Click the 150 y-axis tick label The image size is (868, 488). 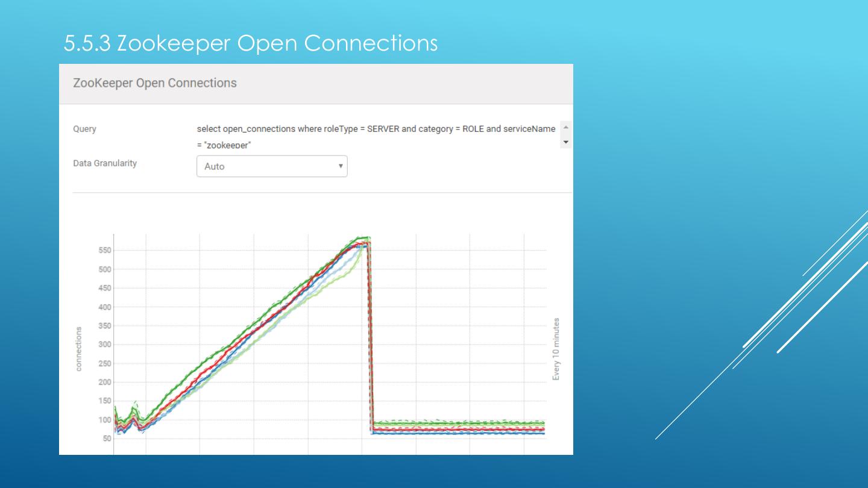[104, 401]
